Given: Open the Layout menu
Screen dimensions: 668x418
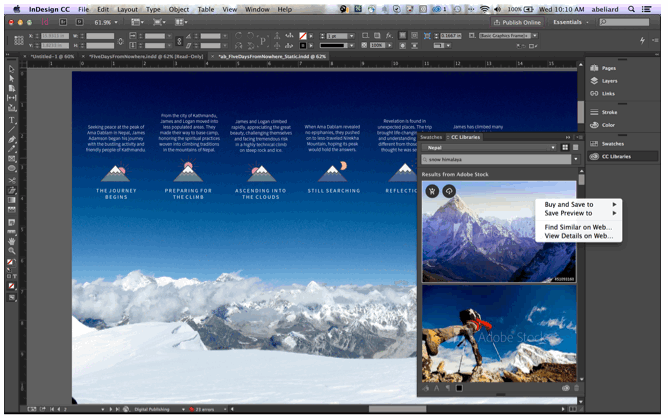Looking at the screenshot, I should [127, 9].
